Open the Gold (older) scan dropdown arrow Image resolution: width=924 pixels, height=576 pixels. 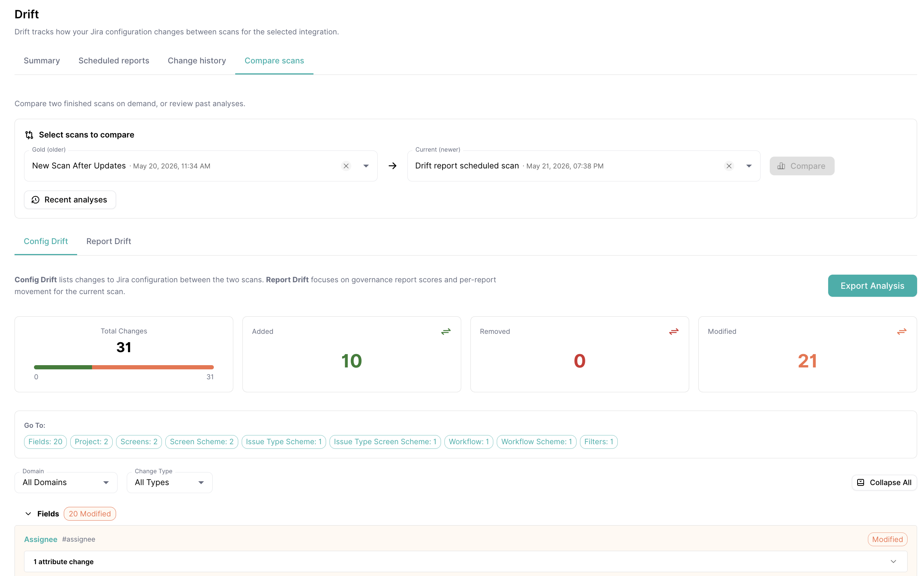point(366,166)
